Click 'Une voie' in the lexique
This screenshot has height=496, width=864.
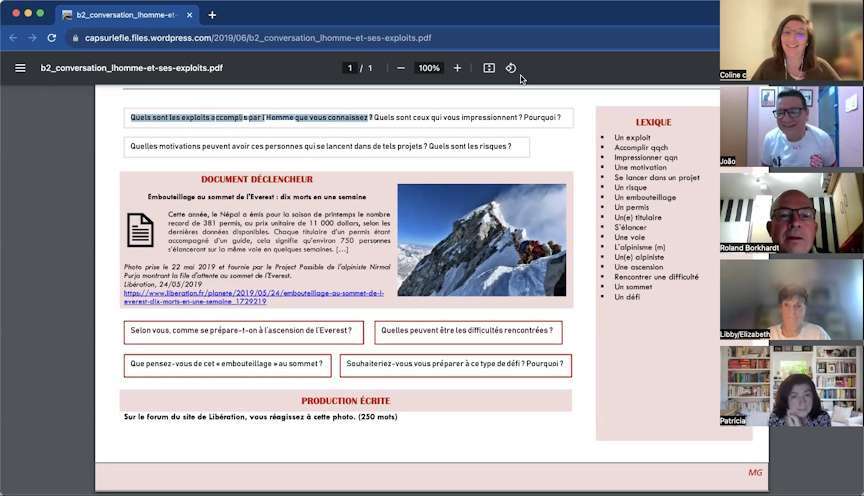coord(629,237)
